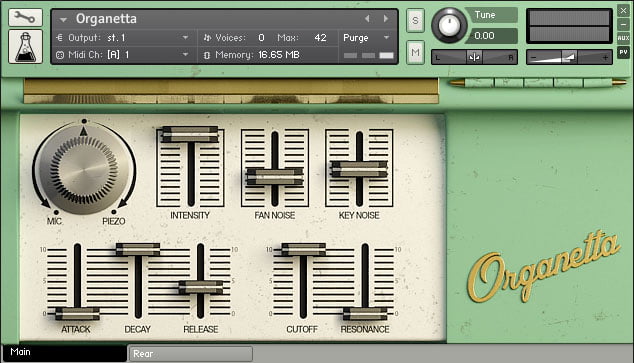This screenshot has width=634, height=363.
Task: Open the Midi Ch dropdown
Action: tap(123, 55)
